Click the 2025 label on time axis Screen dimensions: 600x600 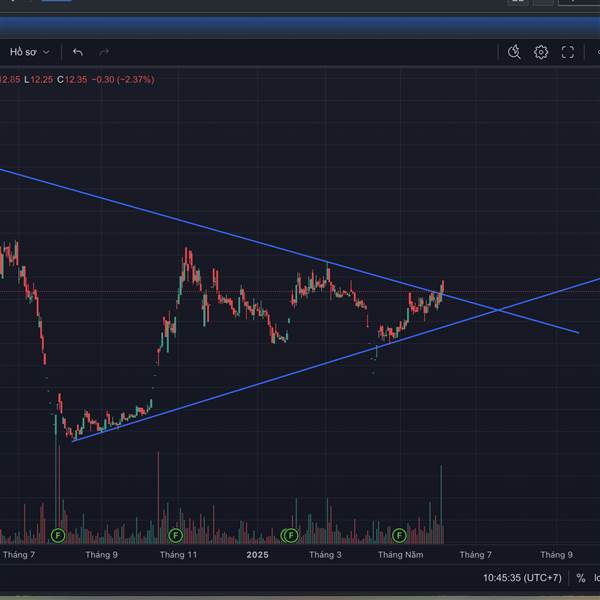(257, 555)
